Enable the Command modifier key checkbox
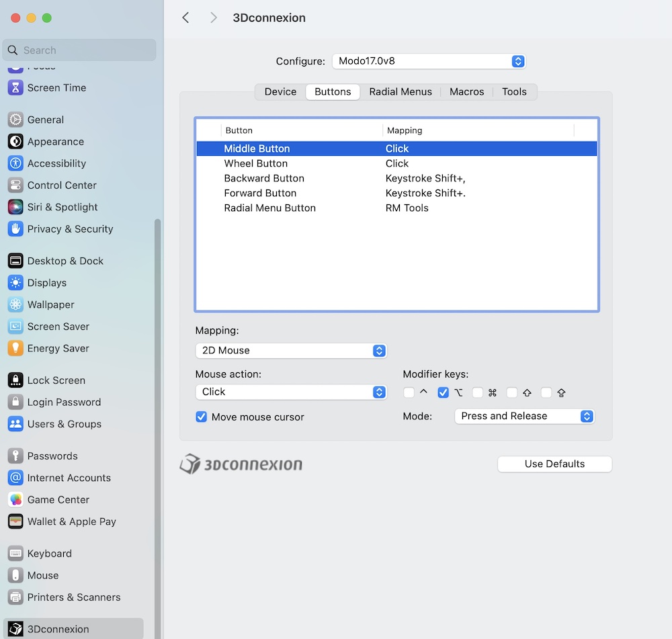672x639 pixels. (477, 392)
